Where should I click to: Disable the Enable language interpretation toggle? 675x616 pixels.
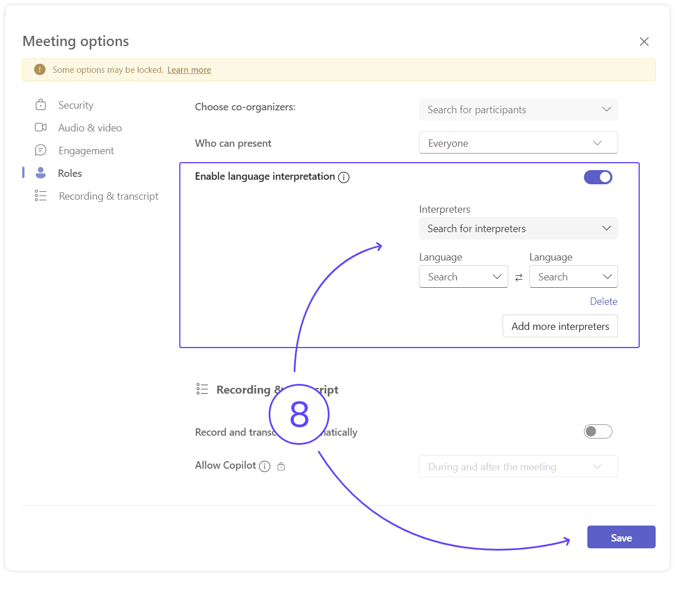(x=598, y=177)
